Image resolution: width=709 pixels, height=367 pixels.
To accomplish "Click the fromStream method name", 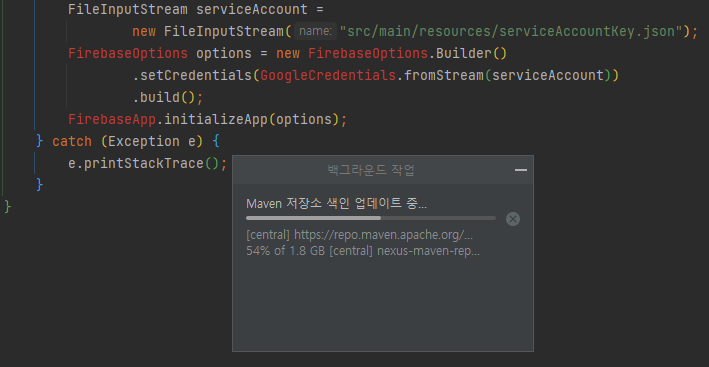I will point(444,75).
